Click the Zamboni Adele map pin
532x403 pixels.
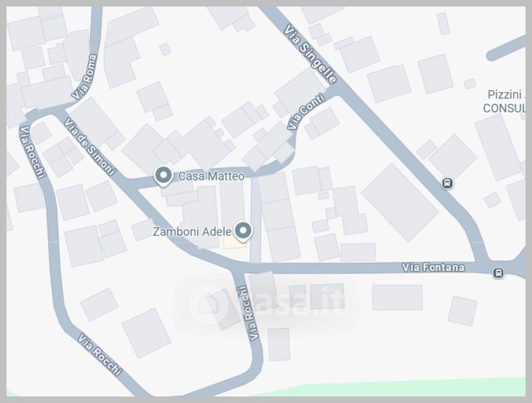point(244,232)
